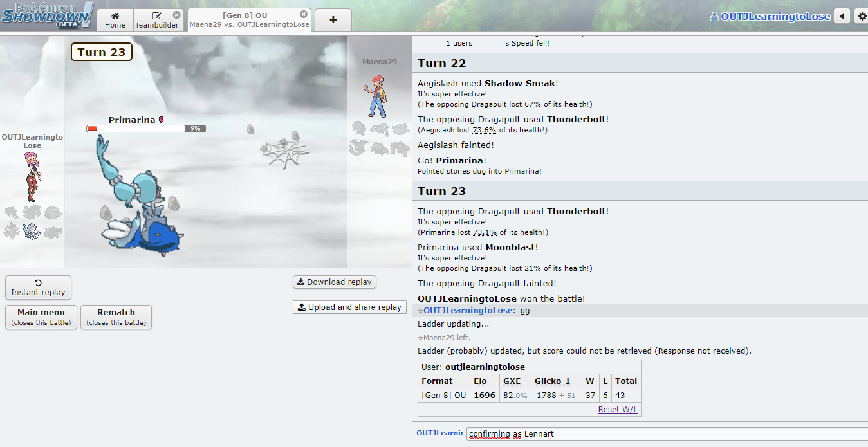Click Primarina's 9% HP bar
This screenshot has height=447, width=868.
146,129
